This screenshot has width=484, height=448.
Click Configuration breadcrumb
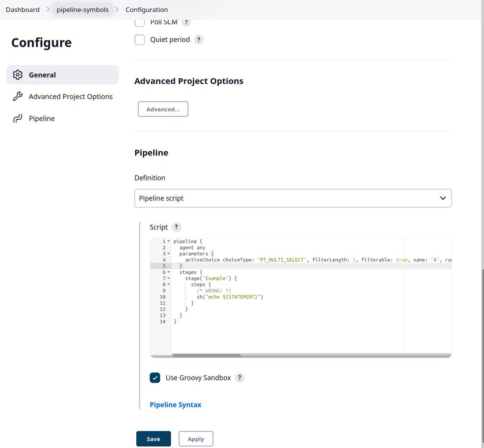[147, 9]
